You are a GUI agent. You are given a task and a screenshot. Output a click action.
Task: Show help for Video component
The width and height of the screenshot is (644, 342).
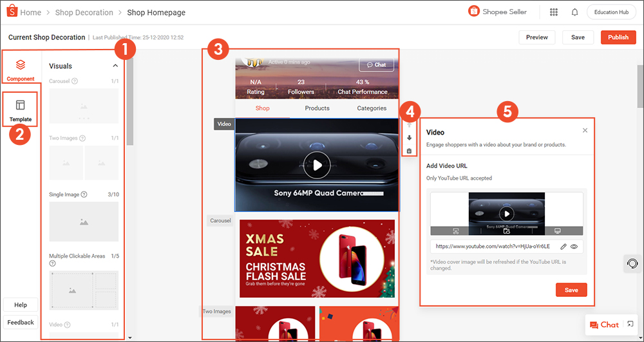(x=67, y=325)
